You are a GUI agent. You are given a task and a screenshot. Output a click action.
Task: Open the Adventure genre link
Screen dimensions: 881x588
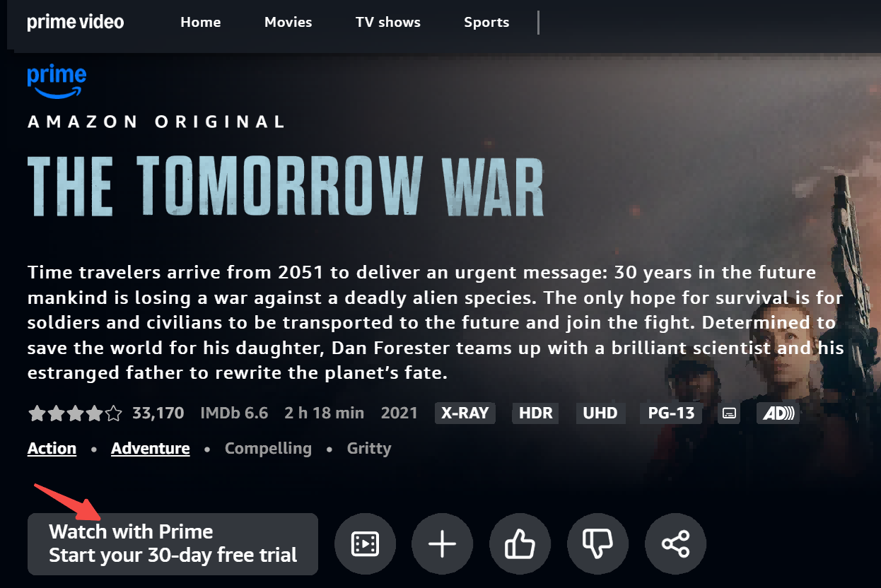click(x=151, y=448)
